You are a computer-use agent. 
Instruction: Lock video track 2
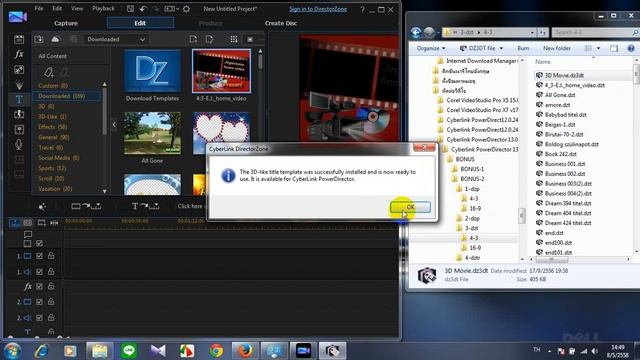click(51, 302)
